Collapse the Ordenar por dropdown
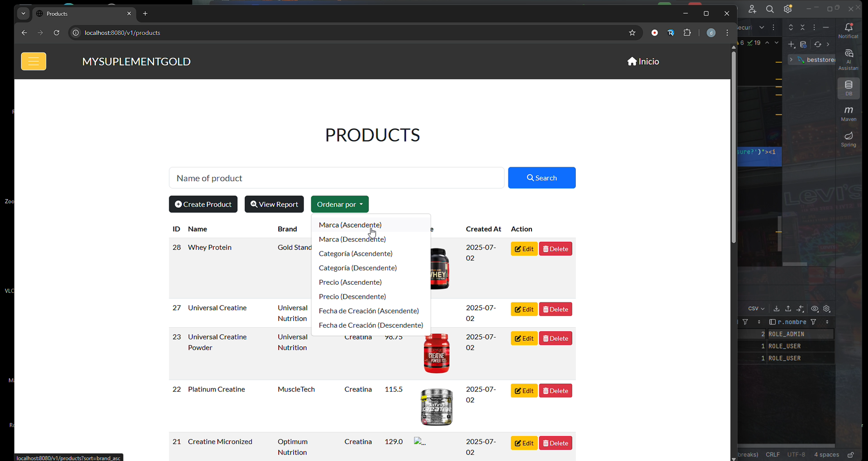Image resolution: width=868 pixels, height=461 pixels. [x=340, y=204]
